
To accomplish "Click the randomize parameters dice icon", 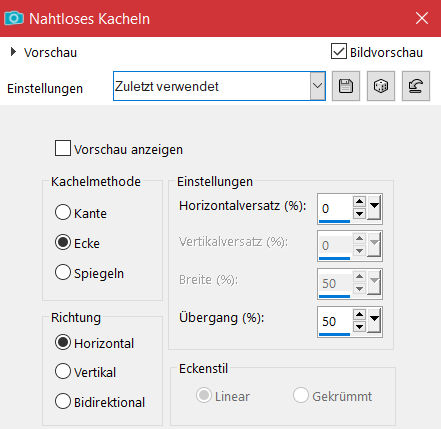I will click(x=381, y=86).
